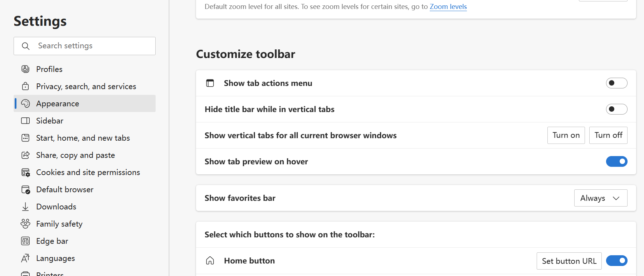
Task: Click the Family safety icon
Action: (x=25, y=224)
